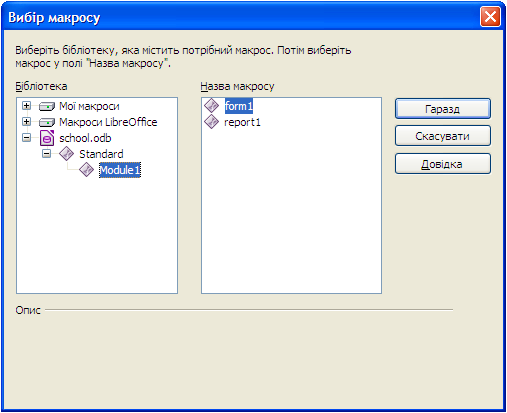Click the form1 macro icon
This screenshot has height=413, width=507.
211,106
